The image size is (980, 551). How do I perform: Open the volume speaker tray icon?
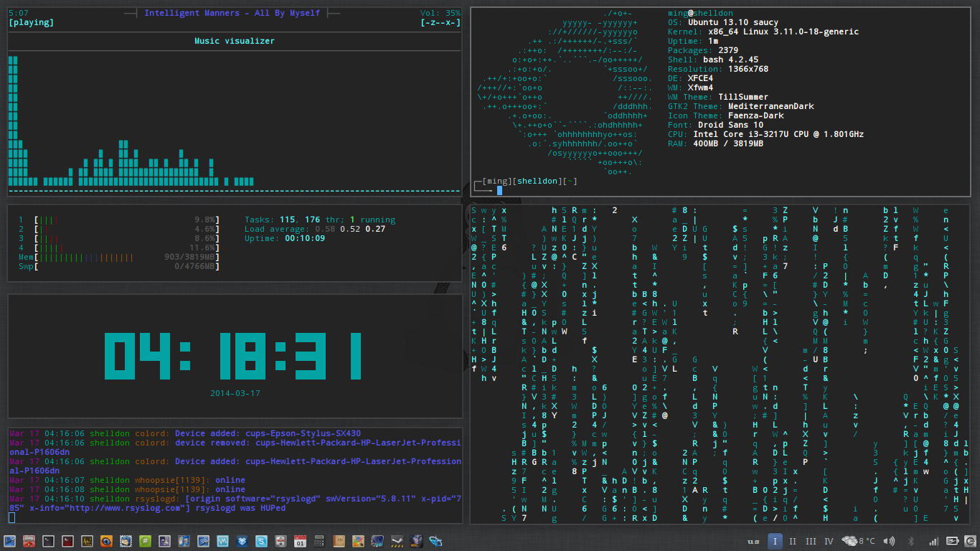pos(890,541)
